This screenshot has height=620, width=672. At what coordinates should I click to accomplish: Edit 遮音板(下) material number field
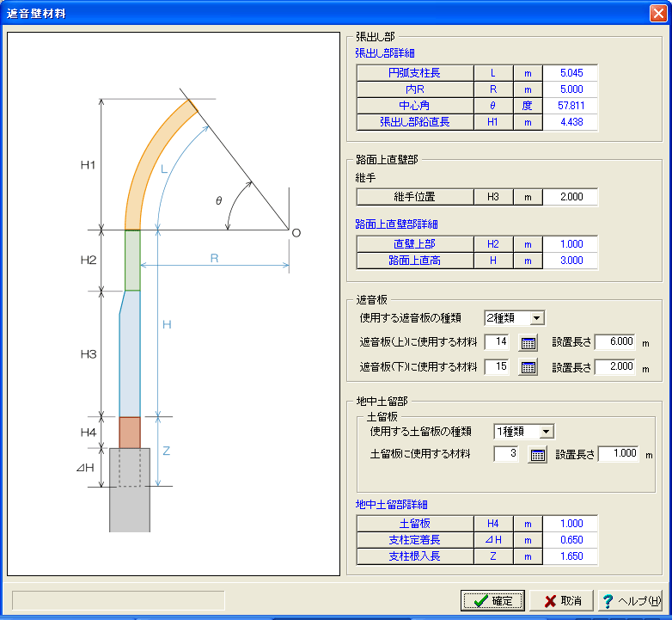pyautogui.click(x=497, y=366)
